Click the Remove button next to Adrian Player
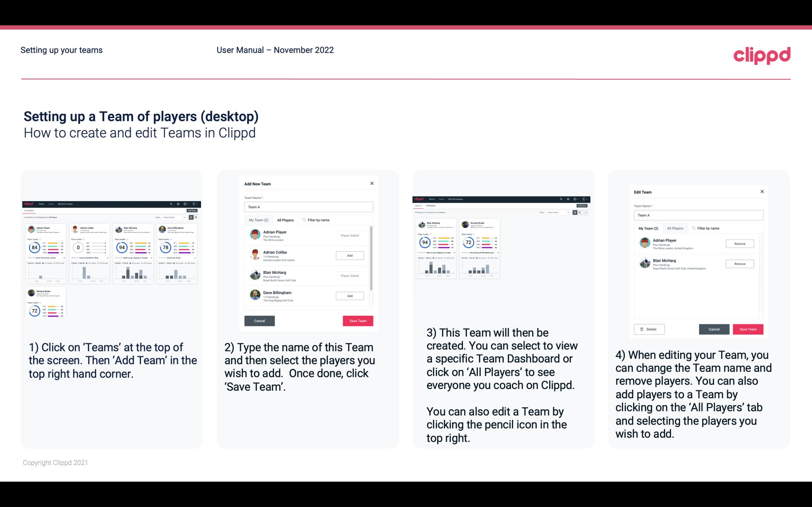This screenshot has height=507, width=812. [739, 244]
